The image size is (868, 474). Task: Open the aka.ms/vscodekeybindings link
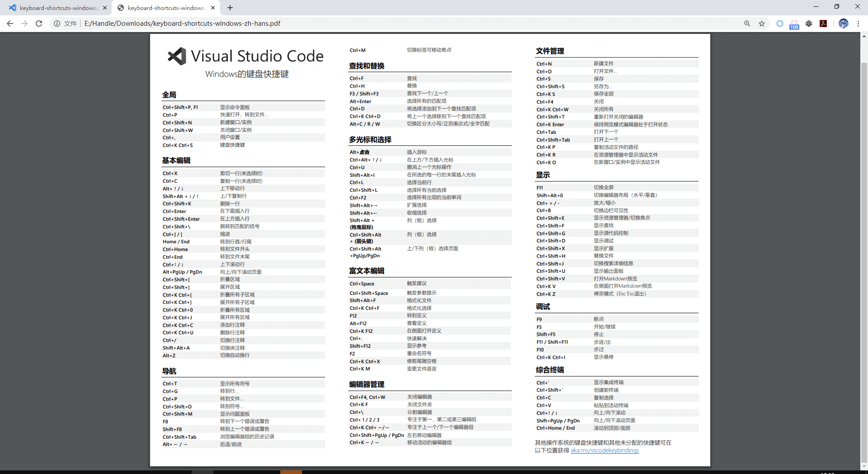[605, 450]
